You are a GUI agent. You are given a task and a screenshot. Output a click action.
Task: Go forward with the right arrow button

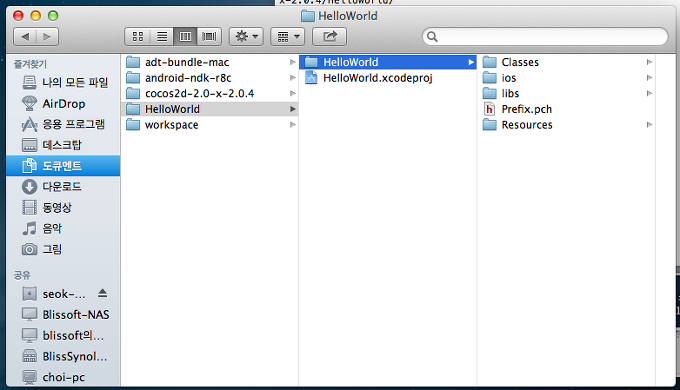[47, 37]
